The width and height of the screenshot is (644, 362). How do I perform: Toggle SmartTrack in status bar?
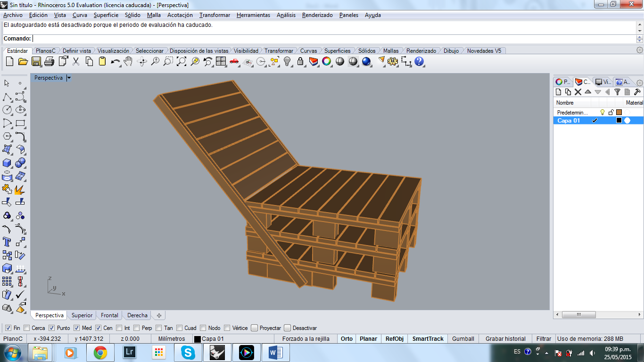pos(428,339)
